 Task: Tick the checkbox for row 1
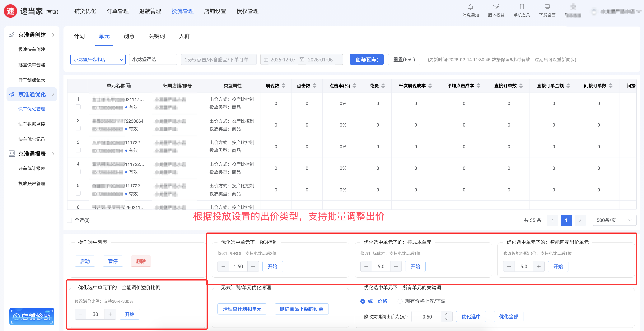pyautogui.click(x=78, y=107)
